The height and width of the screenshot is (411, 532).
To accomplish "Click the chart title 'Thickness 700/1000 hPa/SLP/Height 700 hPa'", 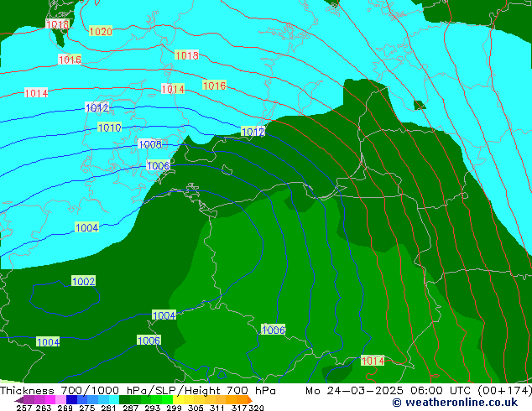I will [x=138, y=390].
